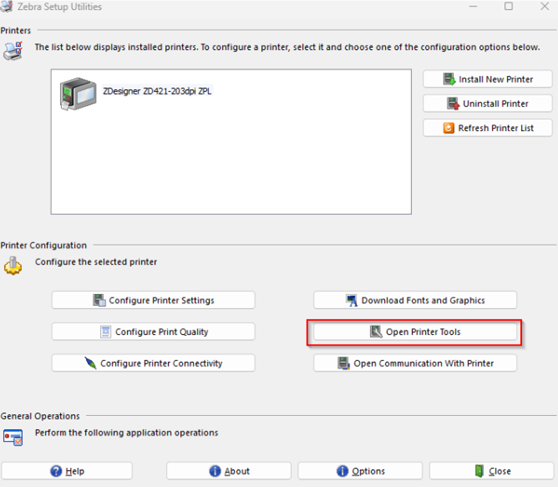This screenshot has height=487, width=558.
Task: Select the ZDesigner ZD421-203dpi ZPL printer icon
Action: (x=78, y=94)
